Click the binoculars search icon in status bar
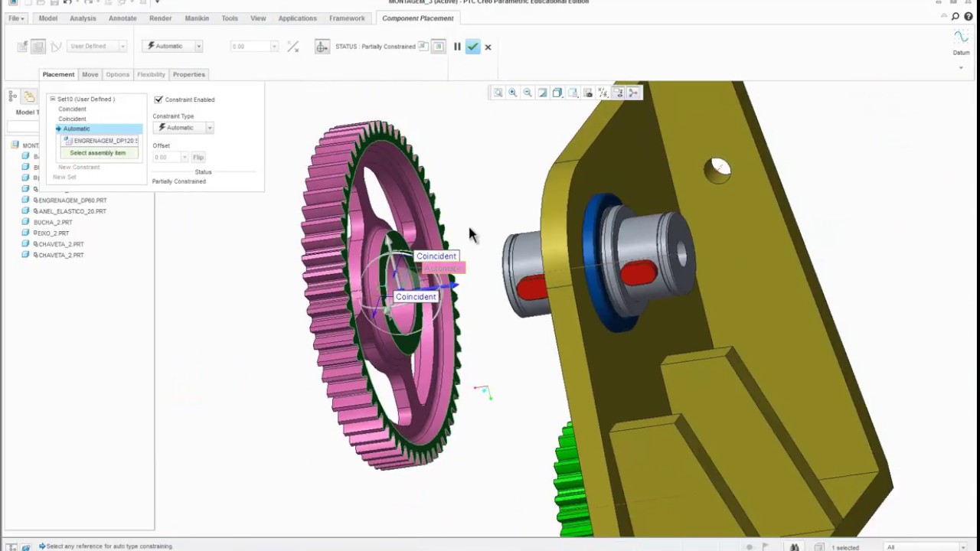 794,546
